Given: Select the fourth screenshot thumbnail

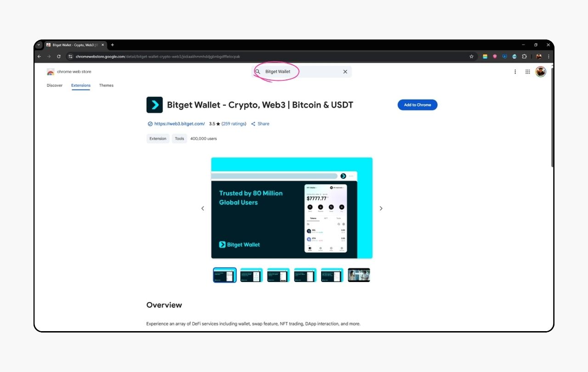Looking at the screenshot, I should tap(305, 275).
